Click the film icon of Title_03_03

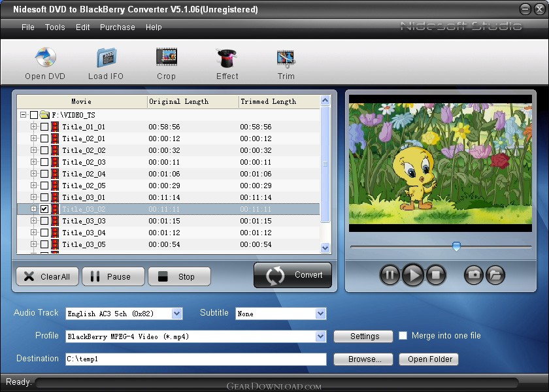coord(55,221)
